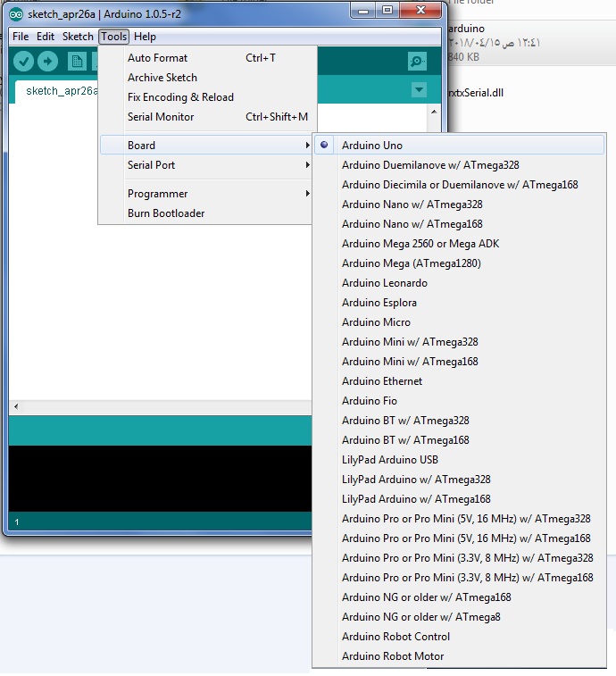Click the Arduino logo in title bar
The image size is (616, 676).
(16, 14)
